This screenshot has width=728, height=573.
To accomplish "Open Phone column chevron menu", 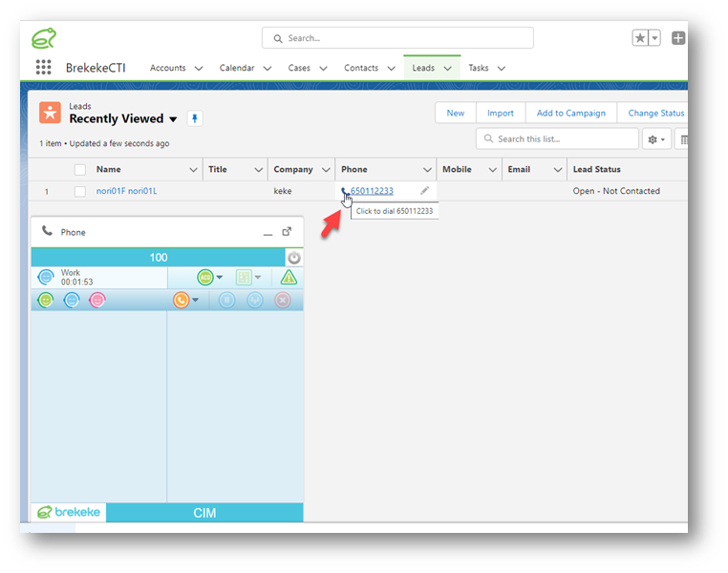I will (428, 170).
